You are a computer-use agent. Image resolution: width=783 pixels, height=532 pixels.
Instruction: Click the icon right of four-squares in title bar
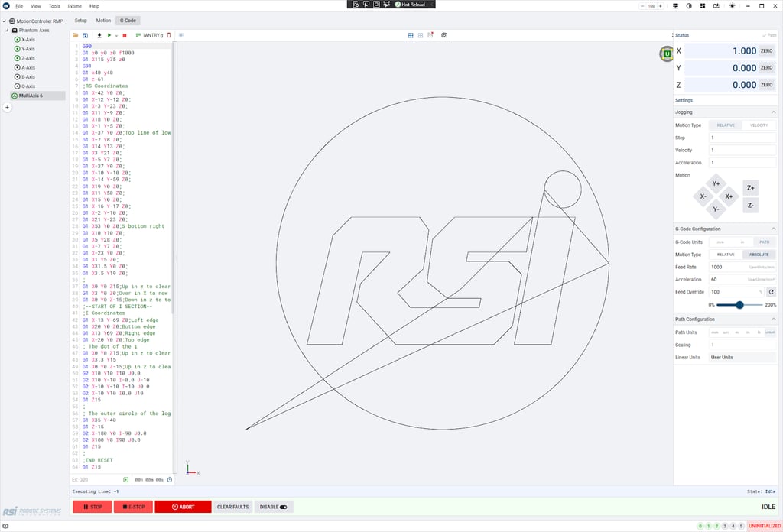tap(716, 6)
